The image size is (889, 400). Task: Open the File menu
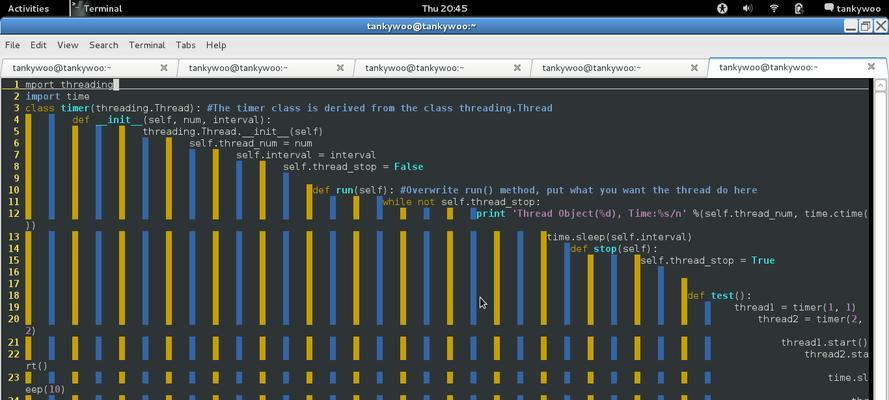[x=12, y=45]
